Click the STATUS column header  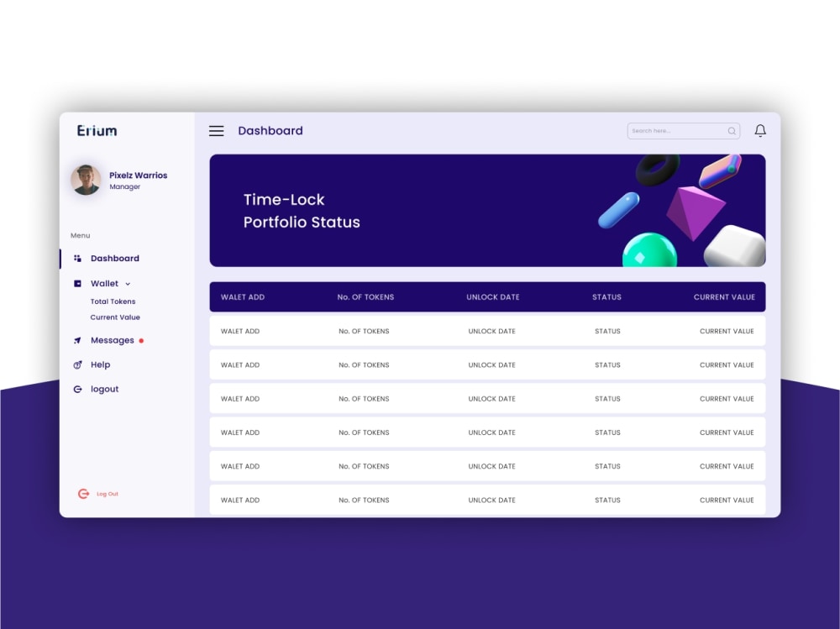[606, 296]
